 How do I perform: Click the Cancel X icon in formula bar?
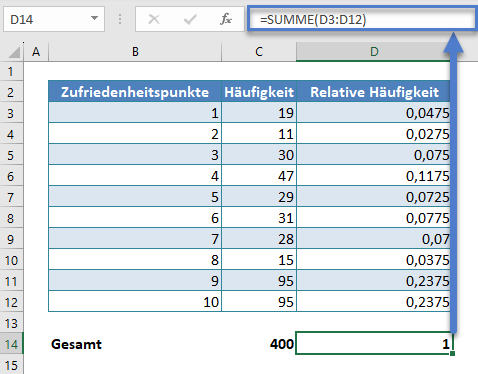tap(154, 19)
